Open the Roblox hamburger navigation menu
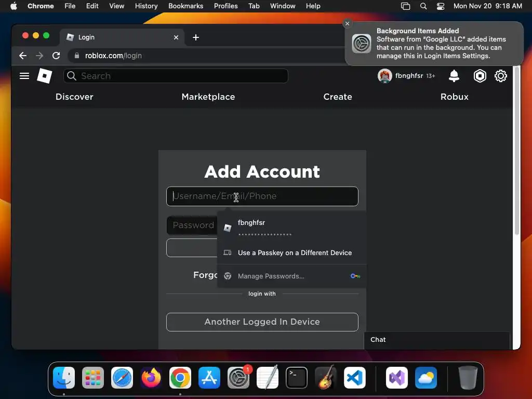This screenshot has width=532, height=399. pos(24,76)
